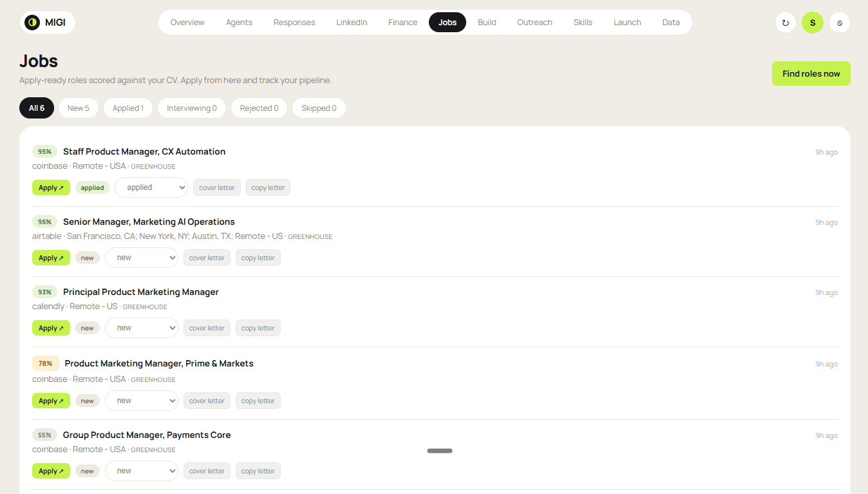868x494 pixels.
Task: Filter jobs by New 5
Action: (79, 108)
